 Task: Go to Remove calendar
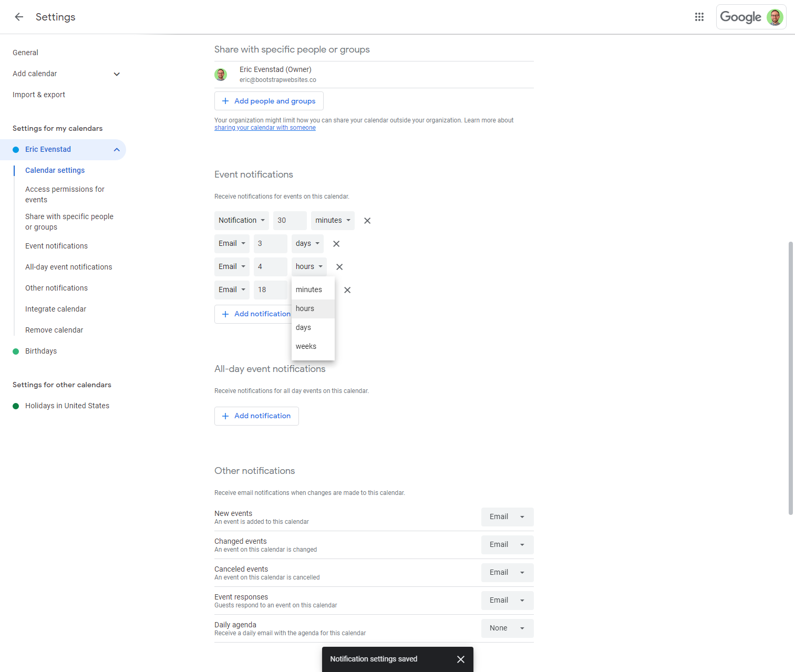pos(54,330)
